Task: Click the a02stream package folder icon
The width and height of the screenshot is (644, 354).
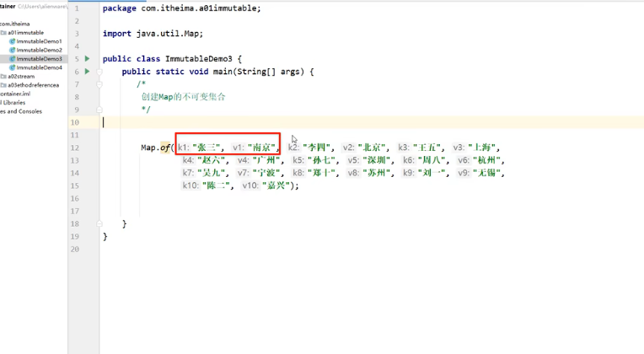Action: (x=3, y=77)
